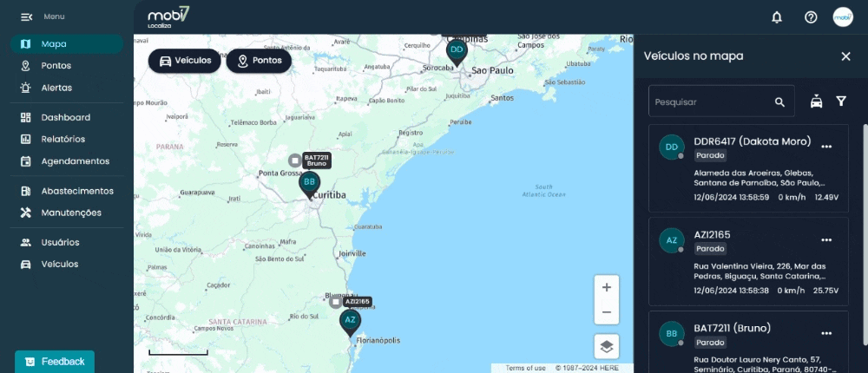The height and width of the screenshot is (373, 868).
Task: Click Parado status badge of AZI2165
Action: [x=710, y=249]
